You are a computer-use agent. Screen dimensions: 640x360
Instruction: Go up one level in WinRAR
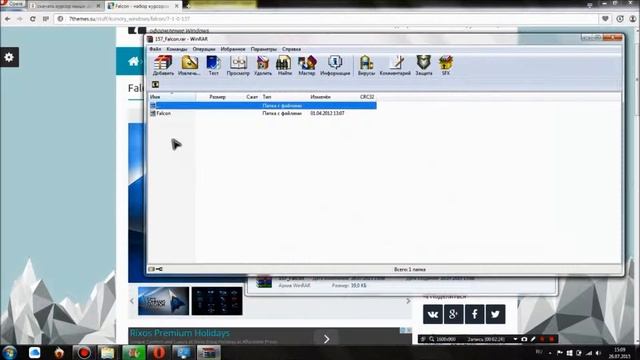[x=155, y=84]
